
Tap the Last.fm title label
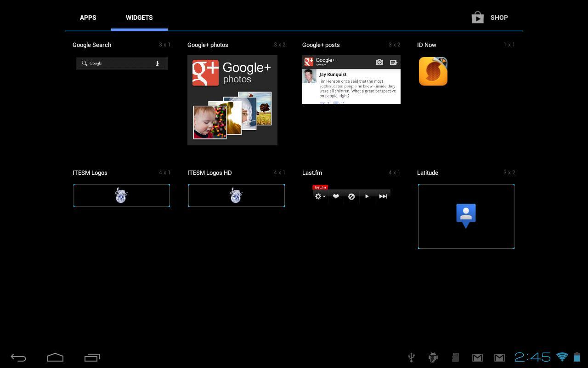click(x=312, y=172)
